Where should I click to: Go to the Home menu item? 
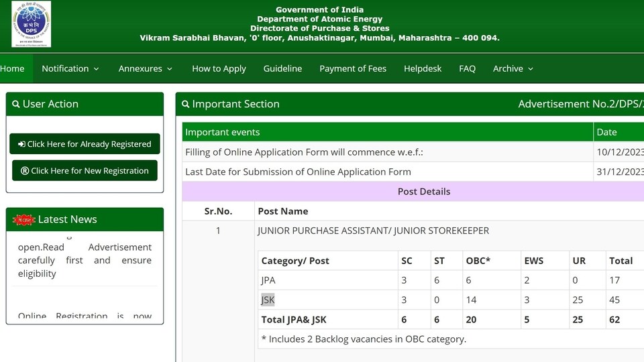(12, 68)
